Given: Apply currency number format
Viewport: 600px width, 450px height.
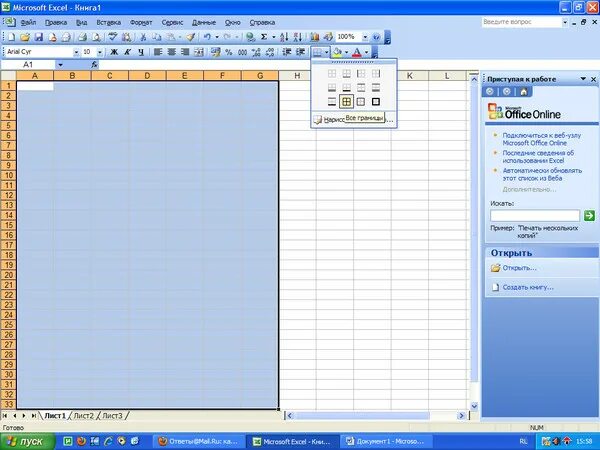Looking at the screenshot, I should [215, 52].
